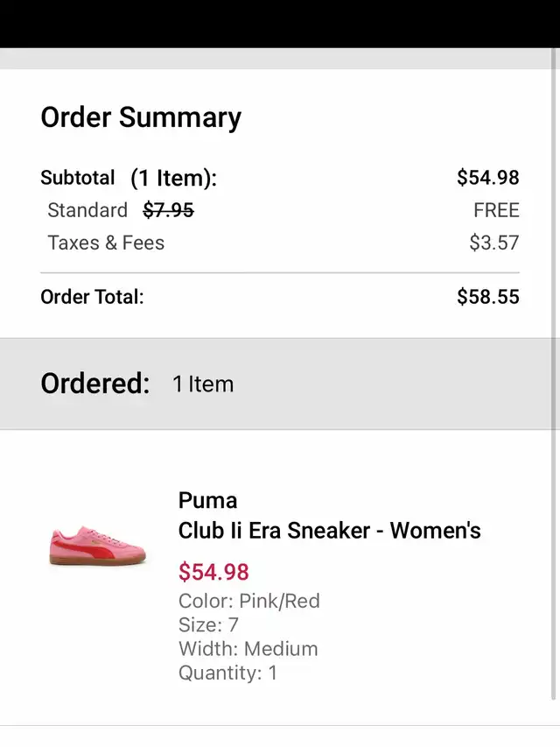Click the red $54.98 item price
Screen dimensions: 560x747
point(213,572)
